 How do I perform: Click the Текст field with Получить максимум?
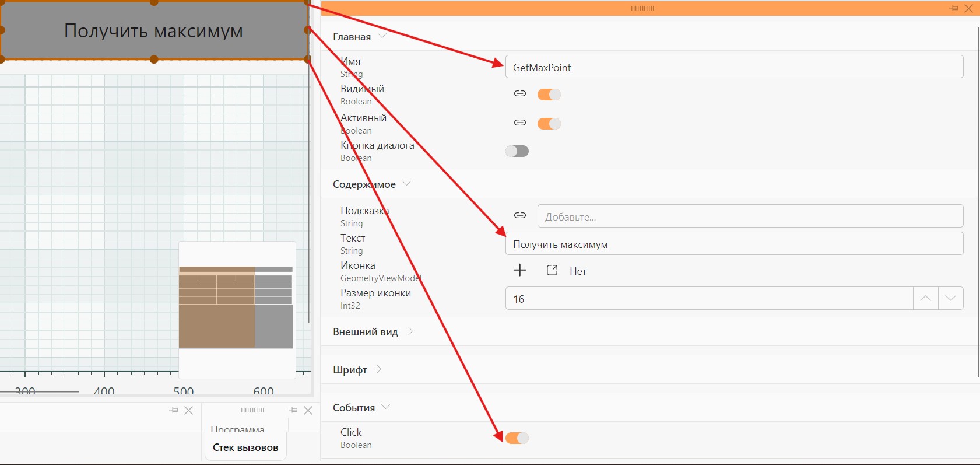(734, 243)
